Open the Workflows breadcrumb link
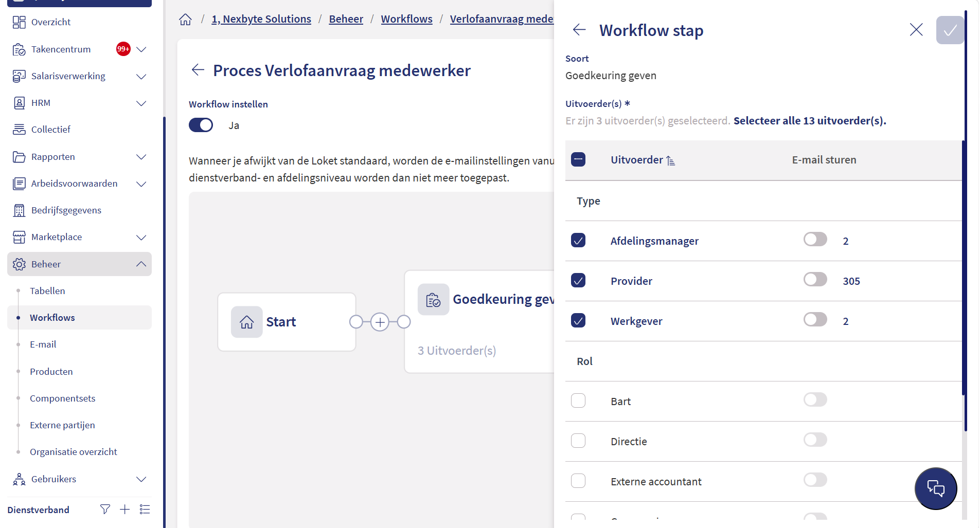980x528 pixels. click(x=406, y=19)
